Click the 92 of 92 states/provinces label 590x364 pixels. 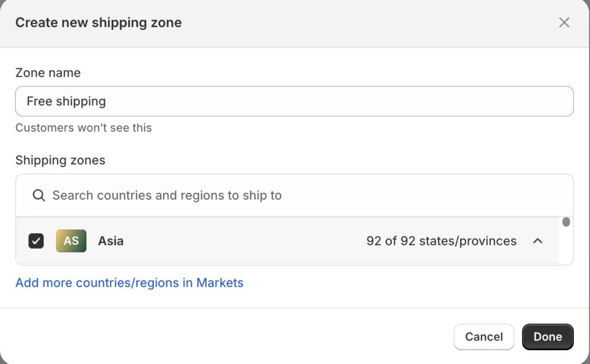441,241
